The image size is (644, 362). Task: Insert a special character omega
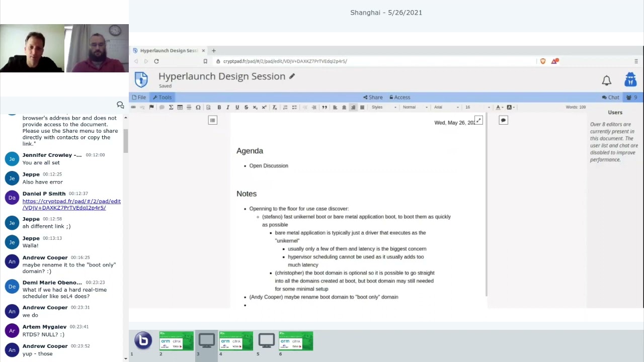[198, 107]
